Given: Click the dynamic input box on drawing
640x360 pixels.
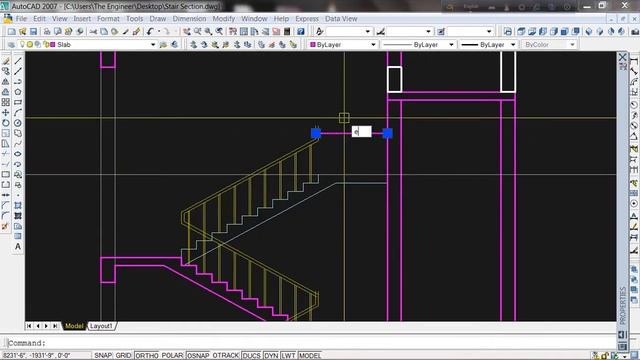Looking at the screenshot, I should (362, 131).
